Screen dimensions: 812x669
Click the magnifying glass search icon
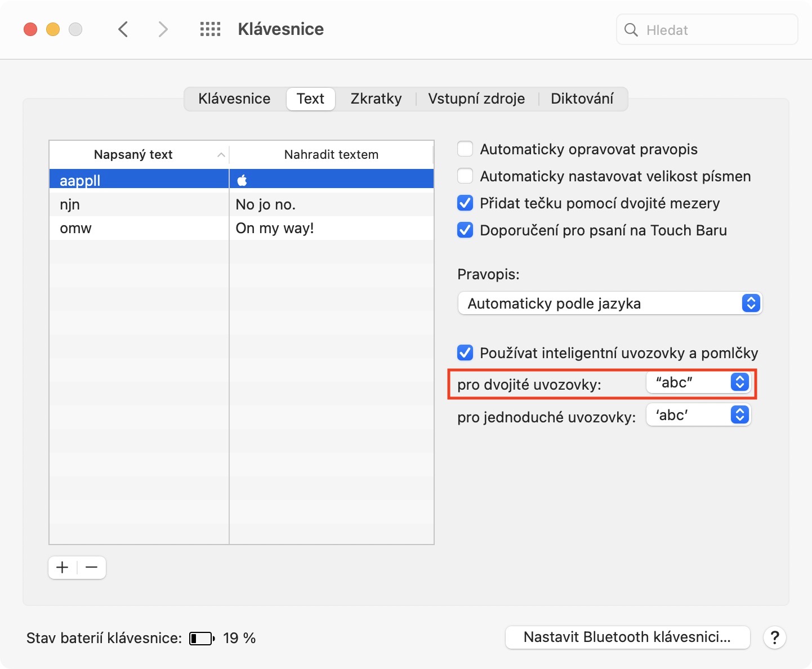tap(631, 30)
